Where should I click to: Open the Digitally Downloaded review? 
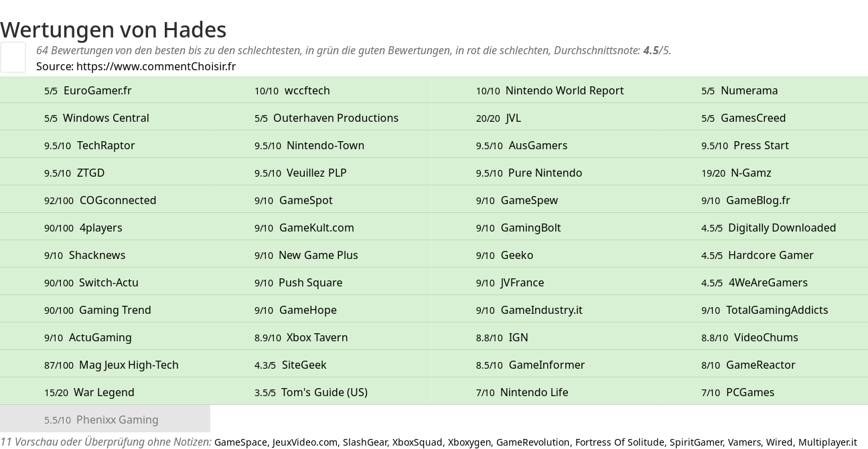click(769, 228)
